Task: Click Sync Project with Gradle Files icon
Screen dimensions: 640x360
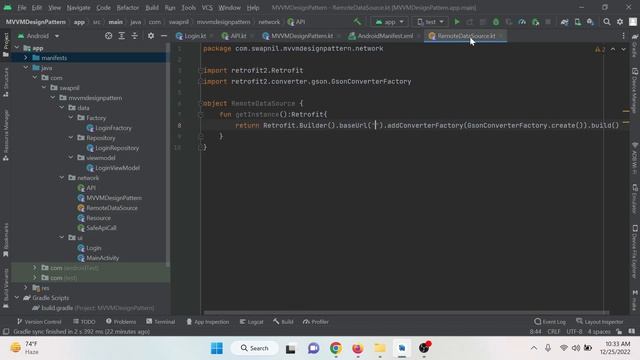Action: pos(564,22)
